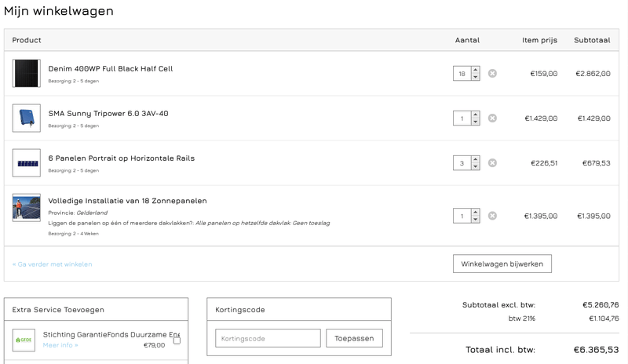The width and height of the screenshot is (628, 364).
Task: Apply discount with Toepassen button
Action: [x=354, y=338]
